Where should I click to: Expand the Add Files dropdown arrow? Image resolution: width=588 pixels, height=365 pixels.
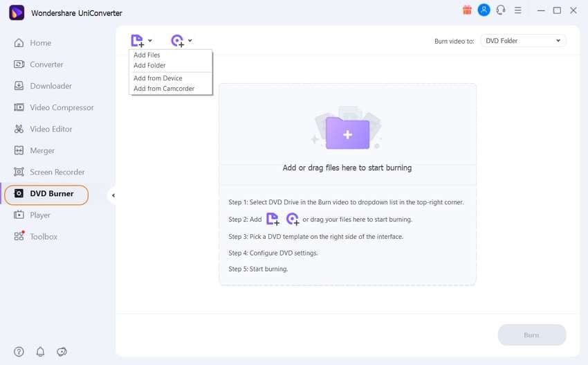tap(150, 41)
